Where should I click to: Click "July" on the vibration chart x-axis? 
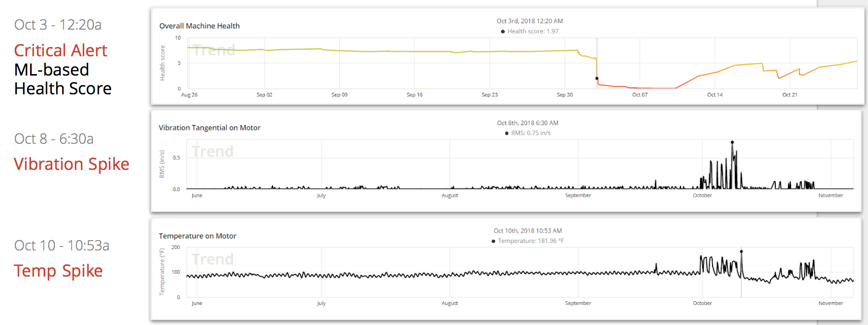(322, 196)
